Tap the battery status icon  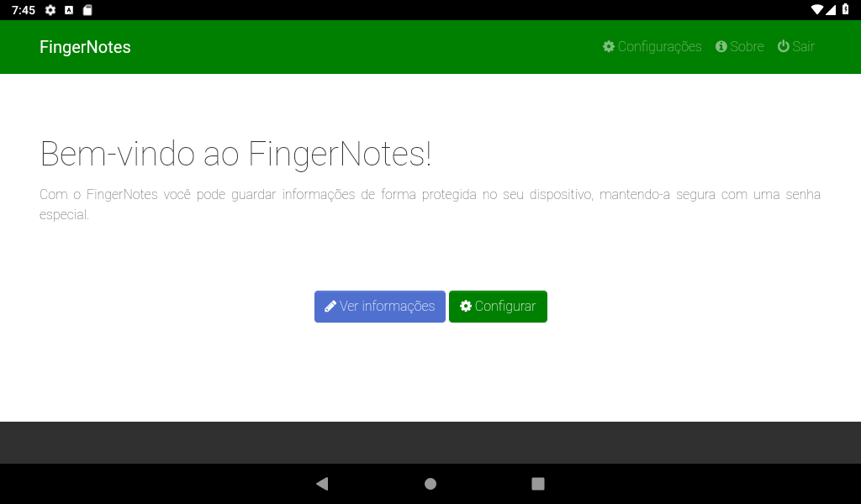pos(846,9)
